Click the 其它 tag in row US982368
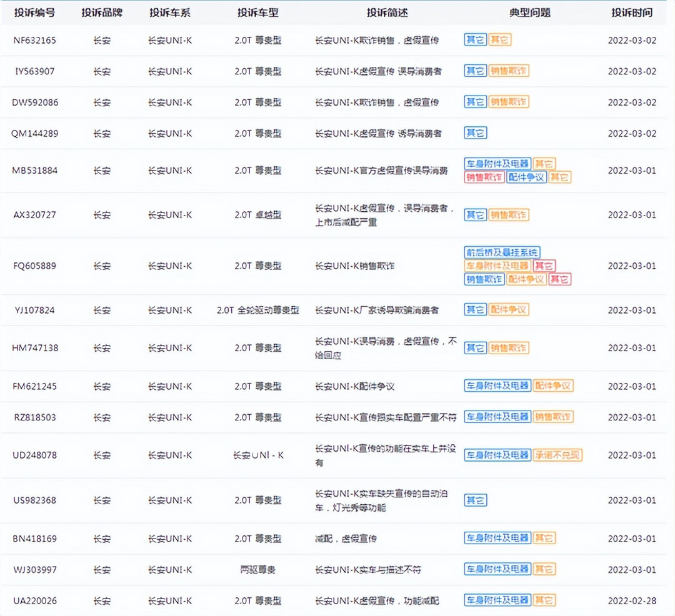The height and width of the screenshot is (616, 675). [x=475, y=500]
